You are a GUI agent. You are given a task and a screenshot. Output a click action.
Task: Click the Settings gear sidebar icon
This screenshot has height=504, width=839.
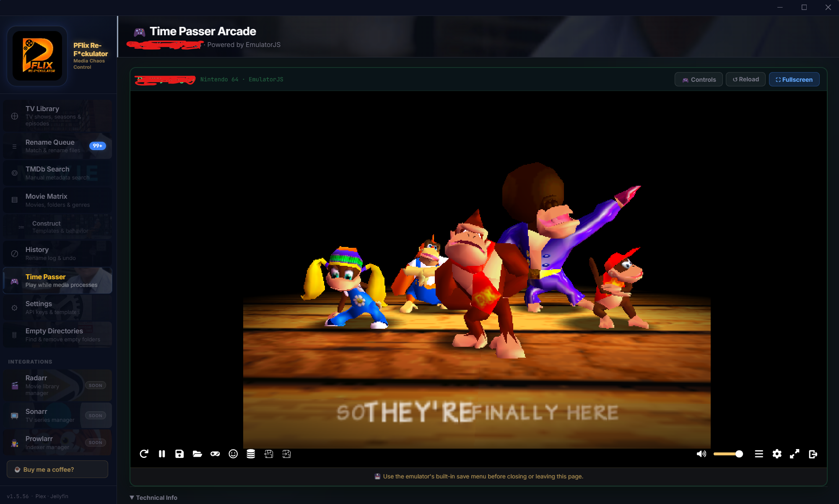pyautogui.click(x=15, y=308)
